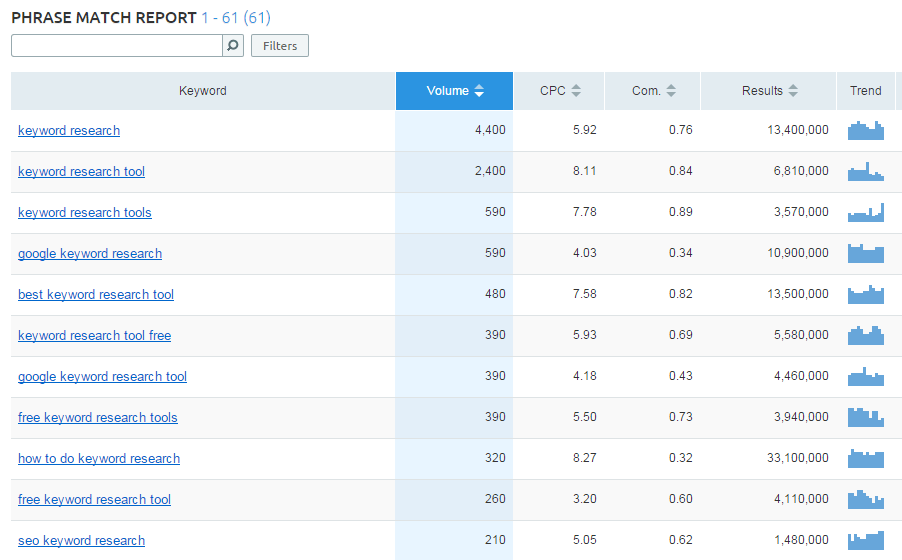This screenshot has height=560, width=902.
Task: View trend chart for 'google keyword research tool'
Action: tap(866, 376)
